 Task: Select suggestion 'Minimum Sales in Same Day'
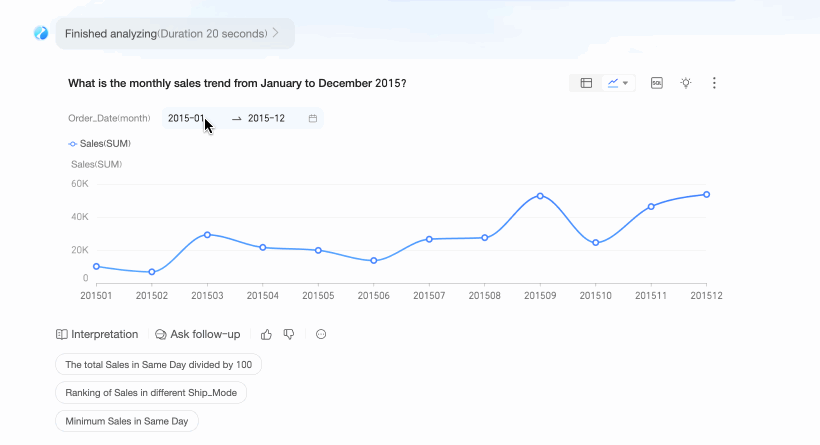pos(127,421)
